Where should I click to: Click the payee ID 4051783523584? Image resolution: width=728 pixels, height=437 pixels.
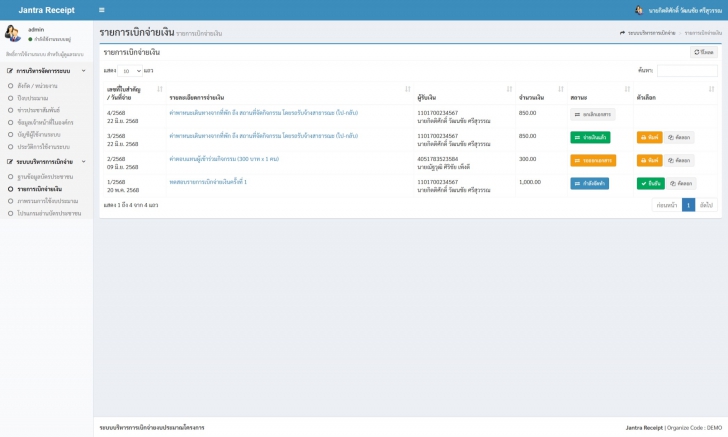pyautogui.click(x=437, y=159)
